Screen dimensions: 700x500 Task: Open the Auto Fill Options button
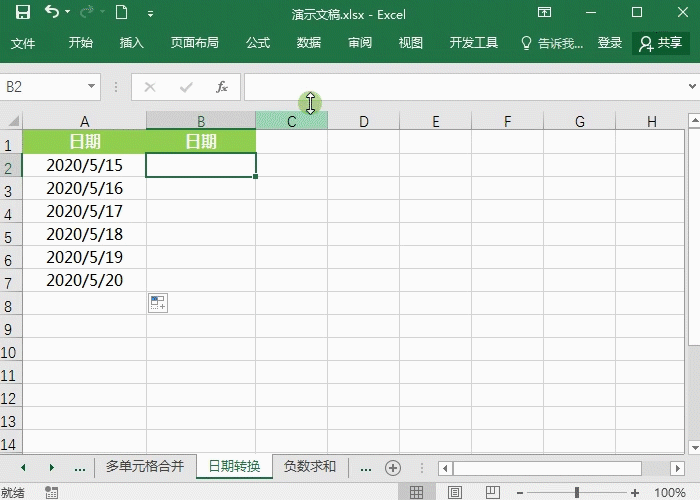[x=158, y=303]
